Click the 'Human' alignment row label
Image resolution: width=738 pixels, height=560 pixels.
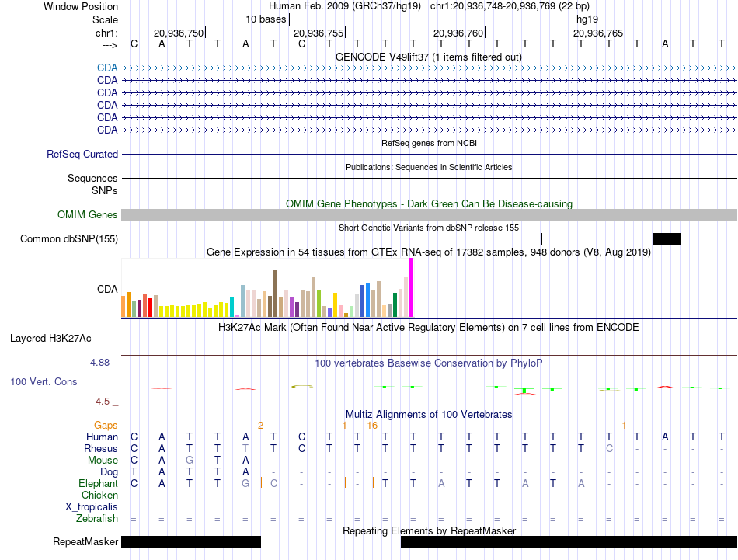102,437
